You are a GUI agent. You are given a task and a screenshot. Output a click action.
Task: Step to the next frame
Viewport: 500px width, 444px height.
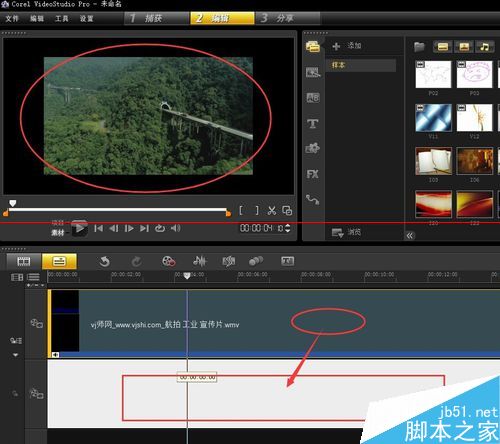[129, 228]
